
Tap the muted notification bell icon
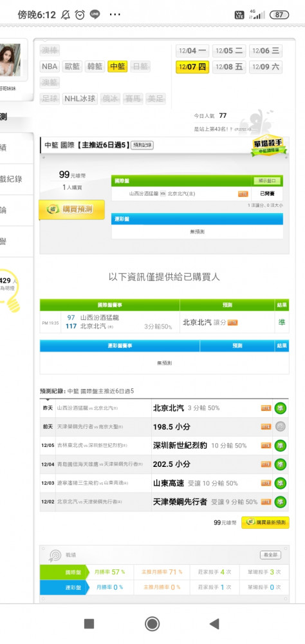pos(65,15)
